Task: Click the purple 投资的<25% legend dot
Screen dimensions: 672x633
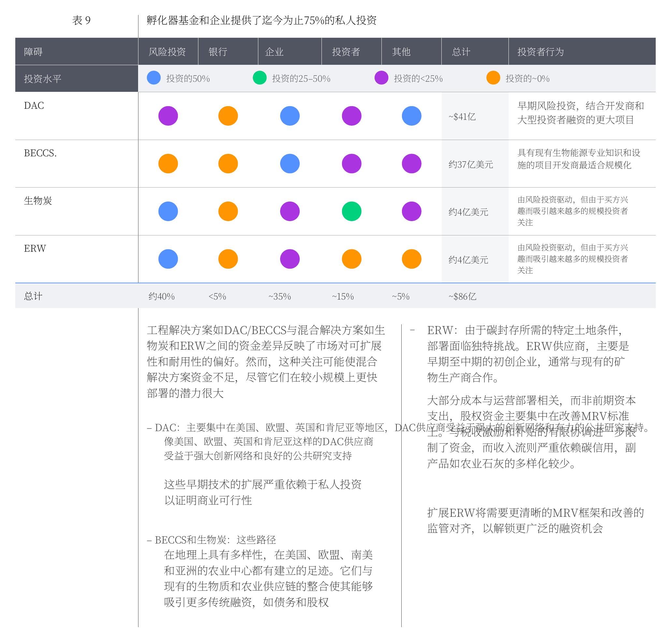Action: pyautogui.click(x=381, y=78)
